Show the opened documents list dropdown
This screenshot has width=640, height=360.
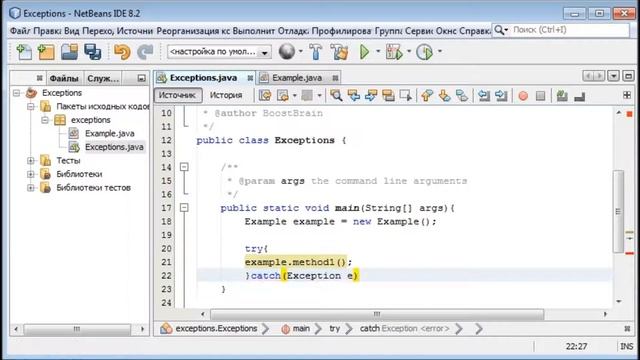(x=613, y=76)
